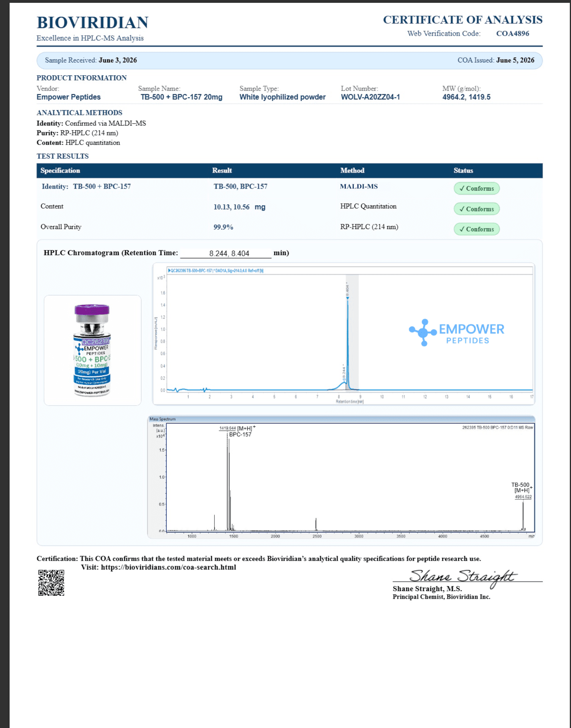
Task: Click sample type White lyophilized powder
Action: (282, 97)
